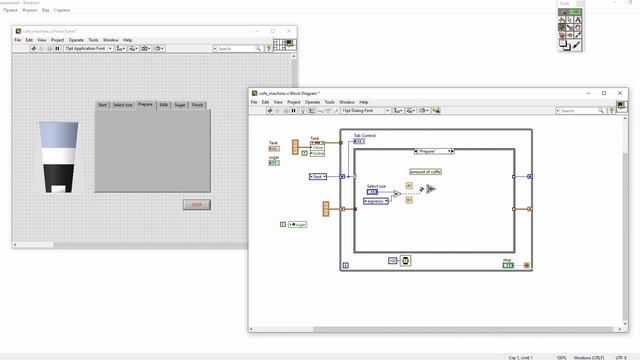Run the VI from Block Diagram toolbar

(x=270, y=111)
